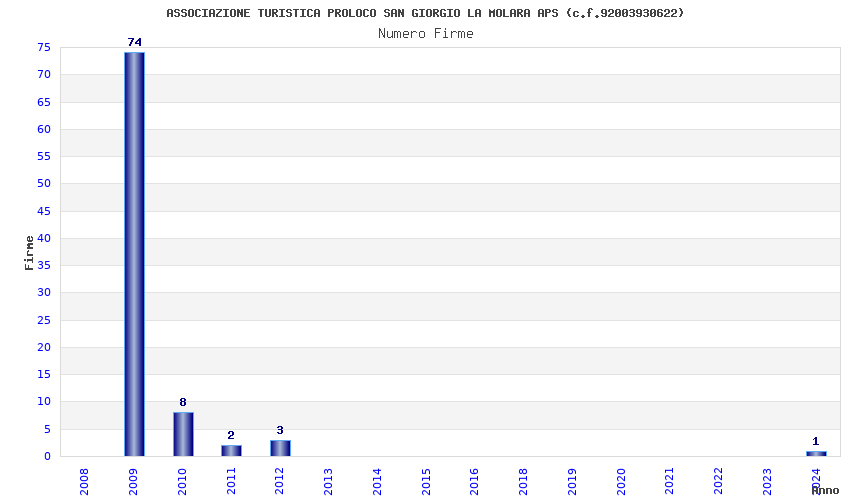850x500 pixels.
Task: Click the y-axis tick value 65
Action: 44,102
